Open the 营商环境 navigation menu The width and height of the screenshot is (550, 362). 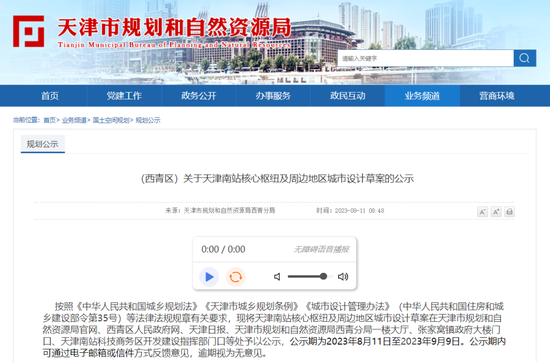497,96
